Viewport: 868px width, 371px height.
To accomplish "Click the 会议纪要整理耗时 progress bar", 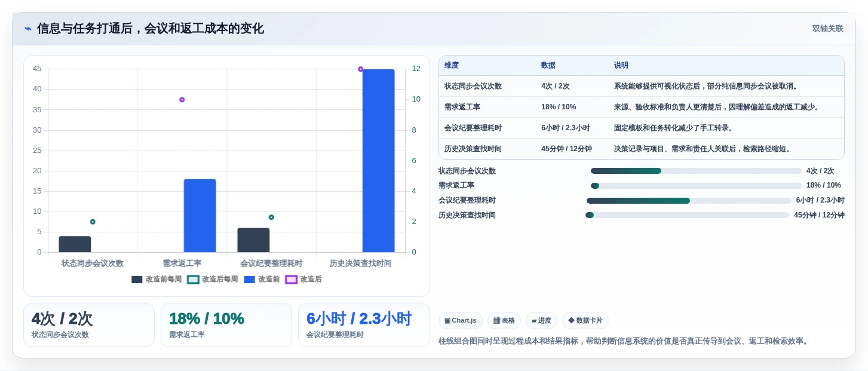I will [689, 201].
